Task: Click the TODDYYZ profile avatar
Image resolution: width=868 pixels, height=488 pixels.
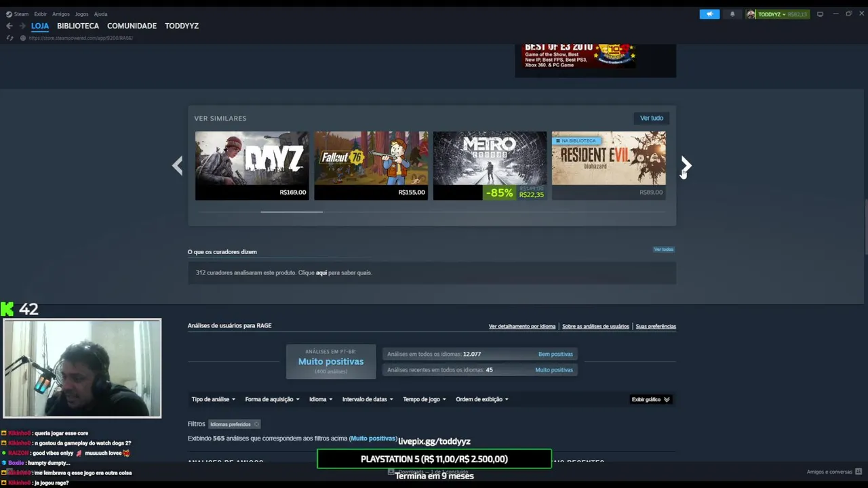Action: (751, 14)
